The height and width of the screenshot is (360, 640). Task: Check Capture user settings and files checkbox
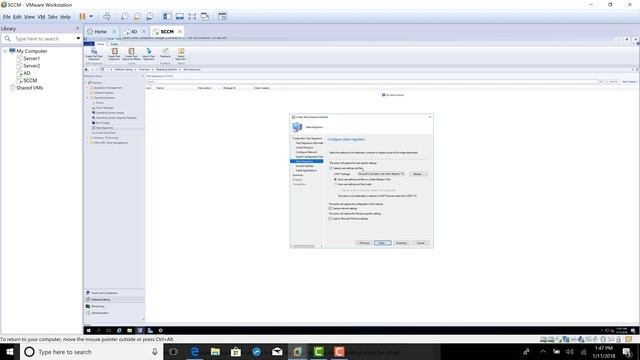point(331,168)
